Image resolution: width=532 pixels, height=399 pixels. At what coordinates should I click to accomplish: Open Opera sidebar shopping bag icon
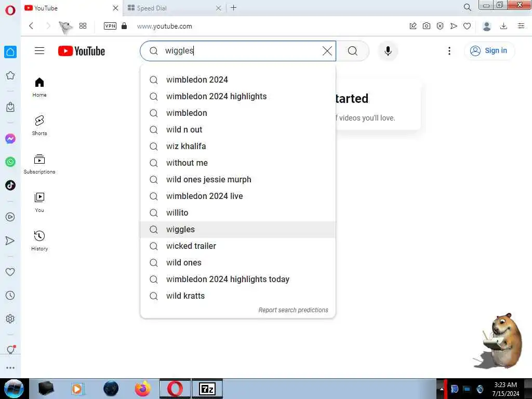click(10, 107)
